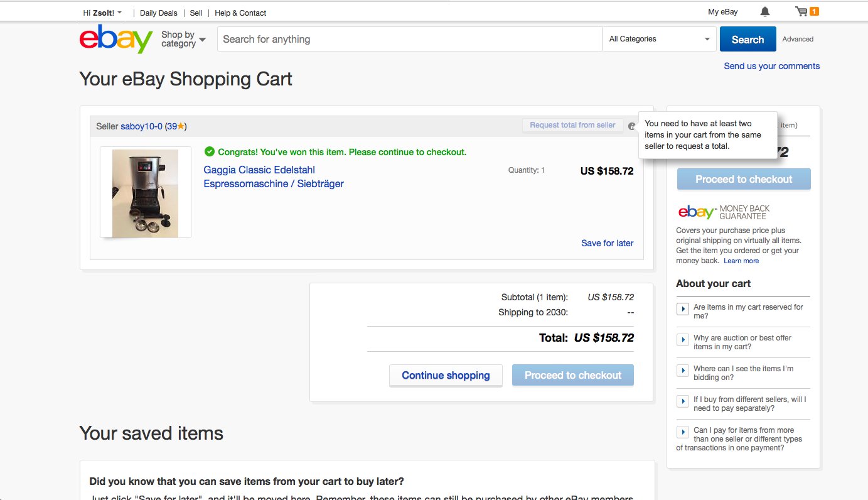Expand 'Why are auction or best offer items' question
The image size is (868, 500).
[683, 340]
